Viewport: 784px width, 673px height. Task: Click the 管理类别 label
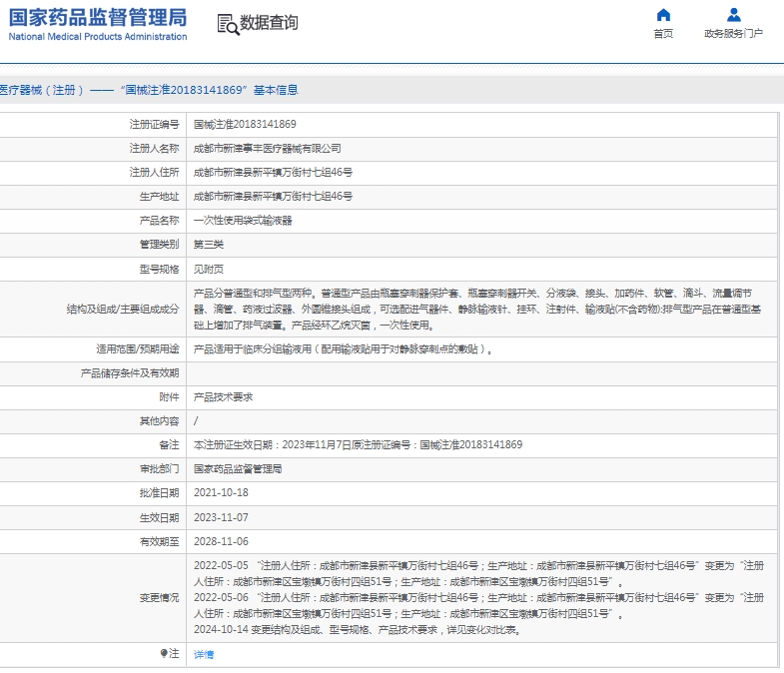[x=159, y=244]
